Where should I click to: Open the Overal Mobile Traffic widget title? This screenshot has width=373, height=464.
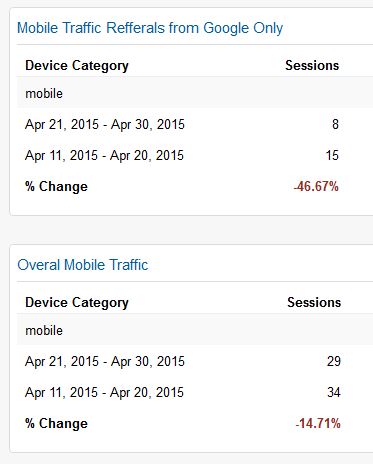(x=83, y=265)
